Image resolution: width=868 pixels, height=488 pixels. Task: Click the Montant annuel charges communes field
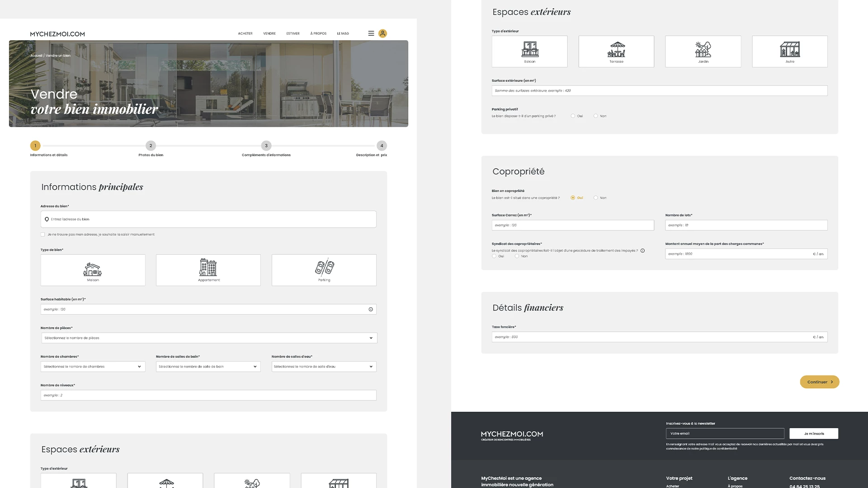(x=746, y=254)
